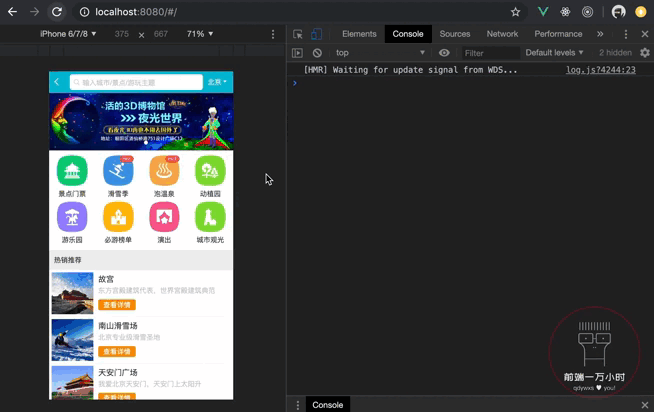Screen dimensions: 654x412
Task: Open the Vue devtools extension icon
Action: (x=543, y=12)
